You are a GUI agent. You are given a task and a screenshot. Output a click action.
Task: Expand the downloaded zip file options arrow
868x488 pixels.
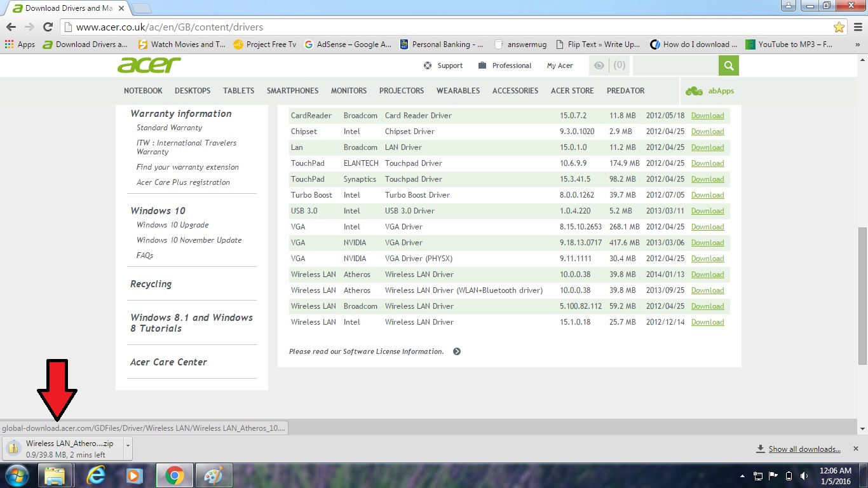point(128,449)
